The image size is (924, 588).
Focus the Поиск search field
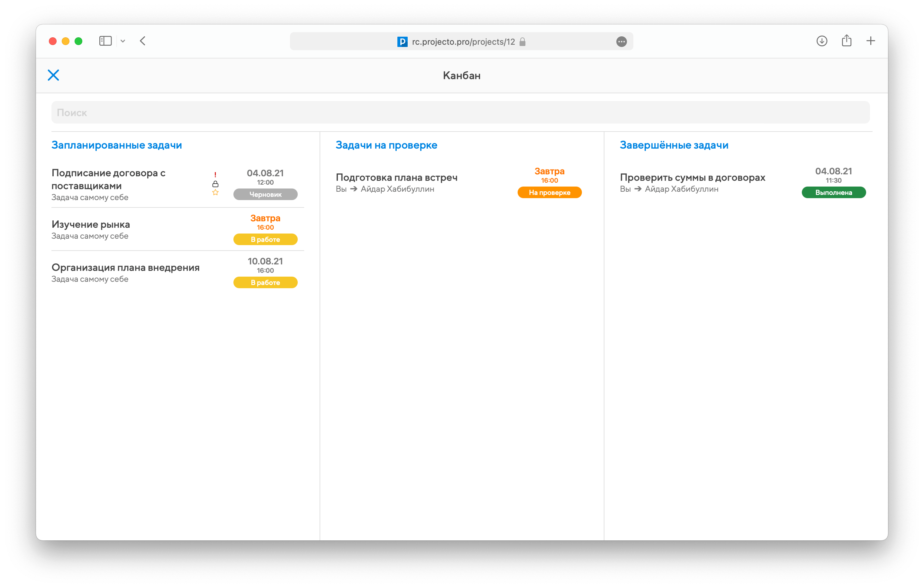point(460,113)
